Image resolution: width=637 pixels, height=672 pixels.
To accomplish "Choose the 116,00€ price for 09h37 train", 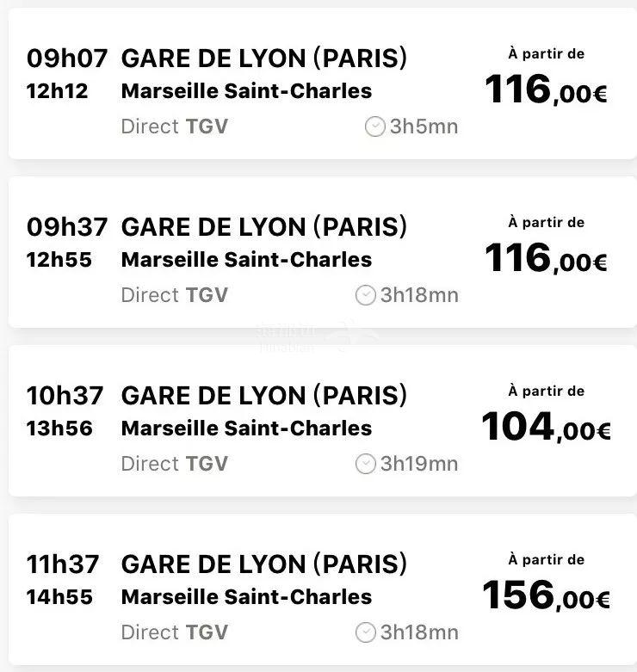I will coord(546,258).
